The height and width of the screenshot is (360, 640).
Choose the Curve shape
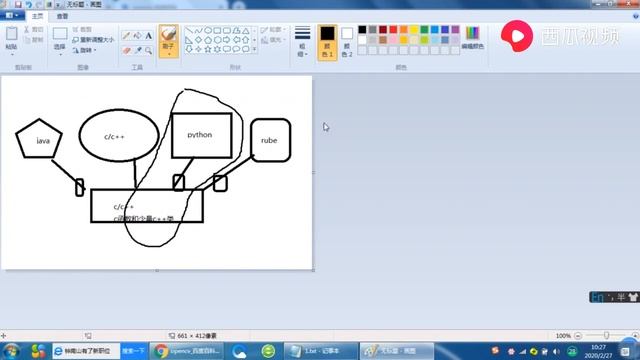click(198, 31)
